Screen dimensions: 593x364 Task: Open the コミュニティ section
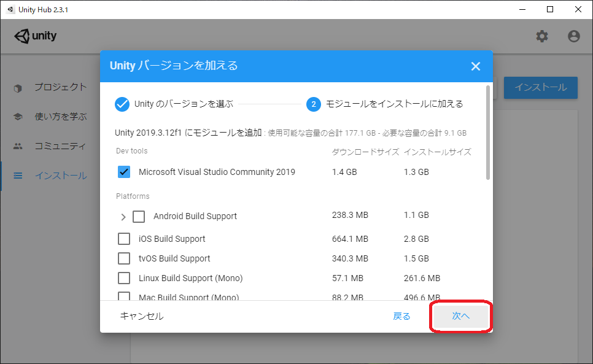point(60,146)
